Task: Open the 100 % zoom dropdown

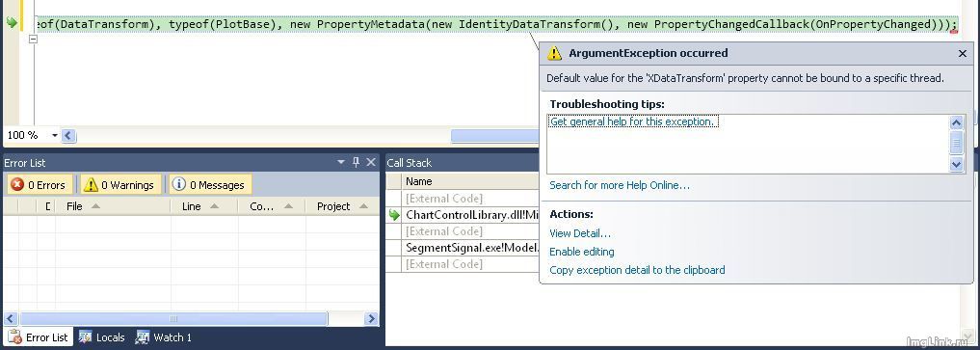Action: coord(54,136)
